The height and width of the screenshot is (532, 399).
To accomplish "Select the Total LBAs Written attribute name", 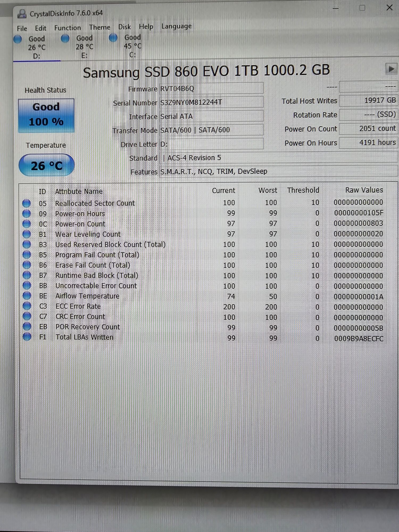I will 85,337.
